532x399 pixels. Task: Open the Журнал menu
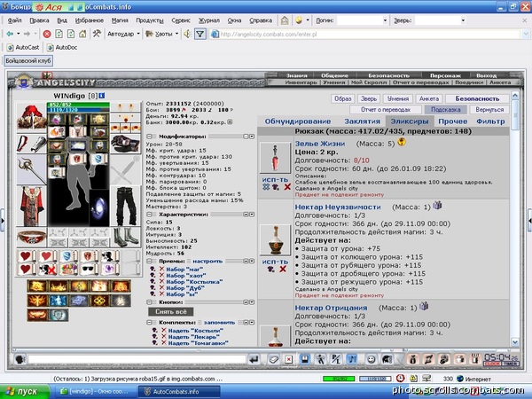[209, 20]
